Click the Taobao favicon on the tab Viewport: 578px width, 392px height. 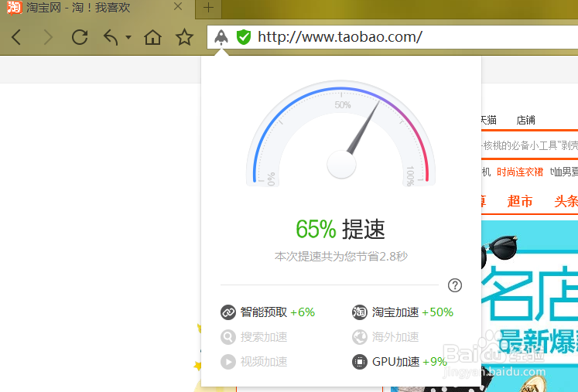(15, 8)
